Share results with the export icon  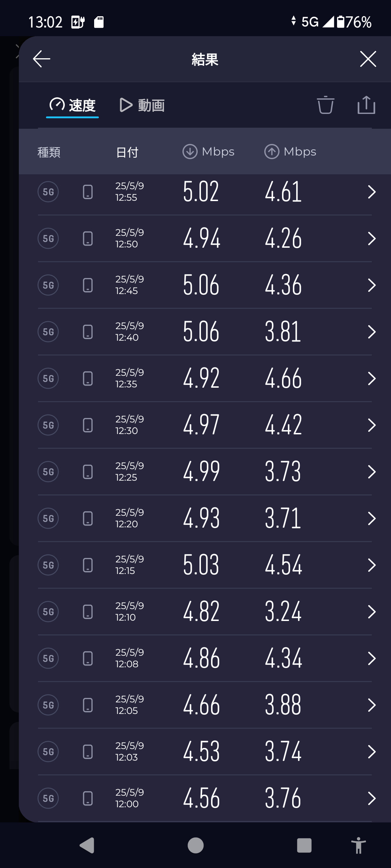pos(366,105)
